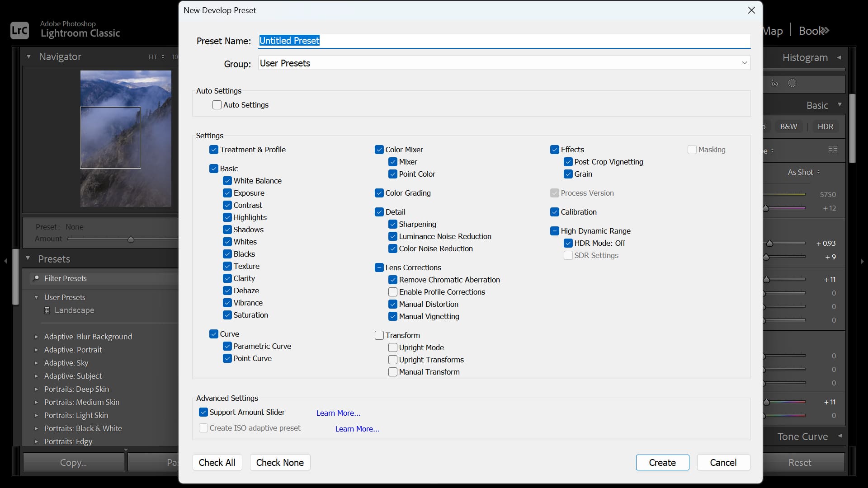Click the preset Amount slider handle
The width and height of the screenshot is (868, 488).
(131, 239)
